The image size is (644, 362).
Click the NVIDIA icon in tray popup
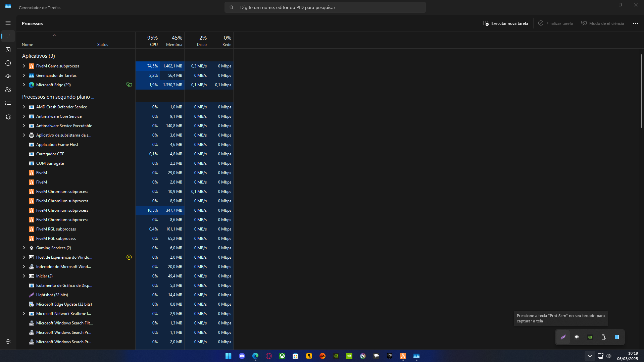590,337
